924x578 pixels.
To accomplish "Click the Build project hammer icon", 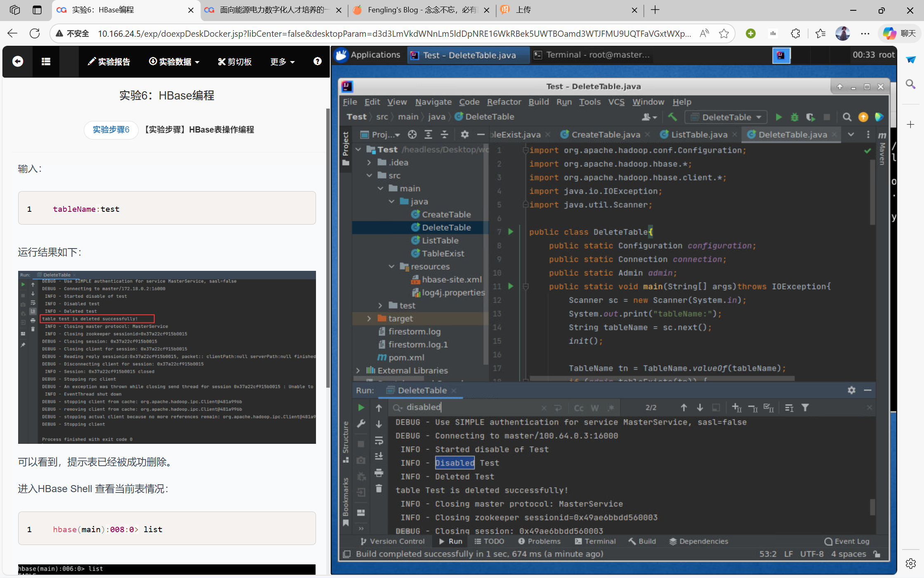I will point(672,117).
